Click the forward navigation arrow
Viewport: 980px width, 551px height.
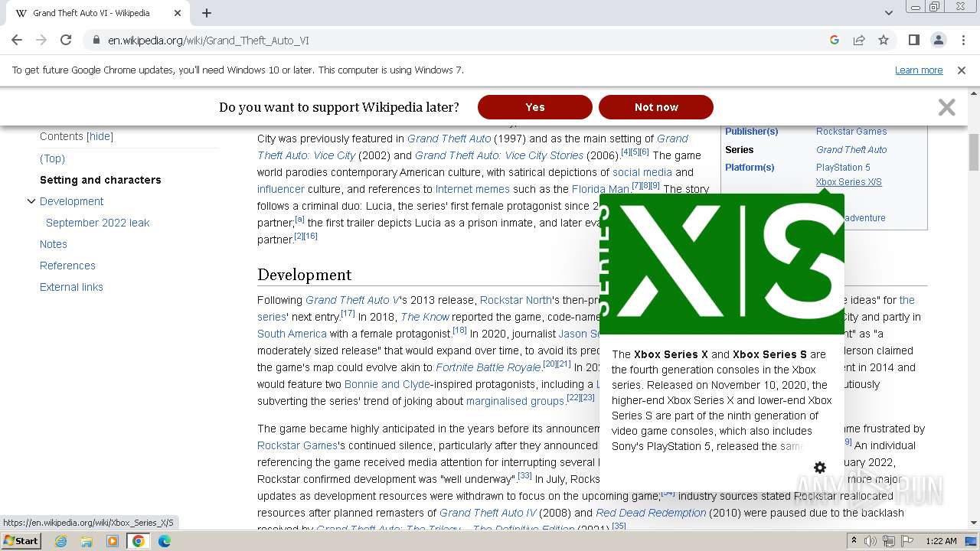click(x=41, y=40)
